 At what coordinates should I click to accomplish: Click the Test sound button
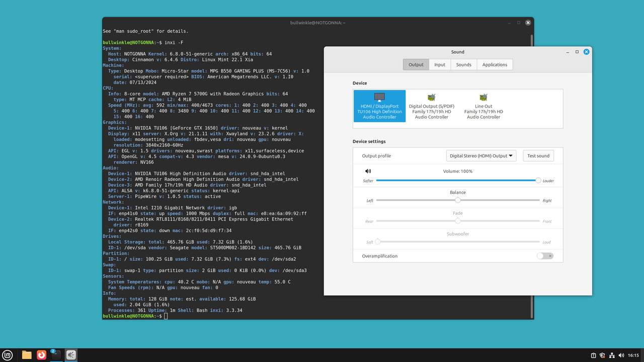click(538, 156)
